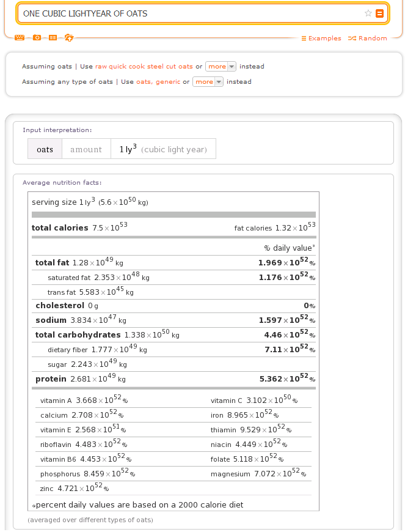The image size is (405, 532).
Task: Click cholesterol 0 g entry
Action: pos(67,306)
